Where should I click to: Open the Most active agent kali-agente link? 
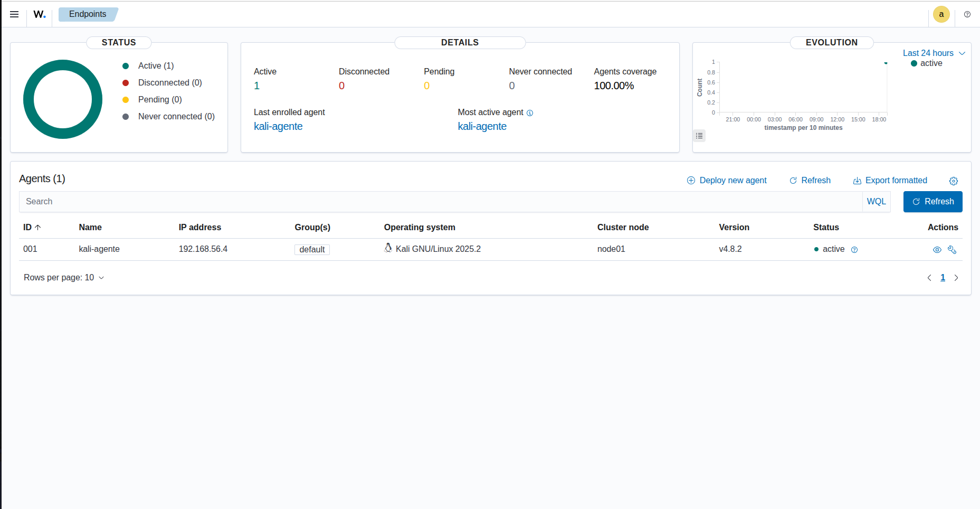pyautogui.click(x=482, y=126)
